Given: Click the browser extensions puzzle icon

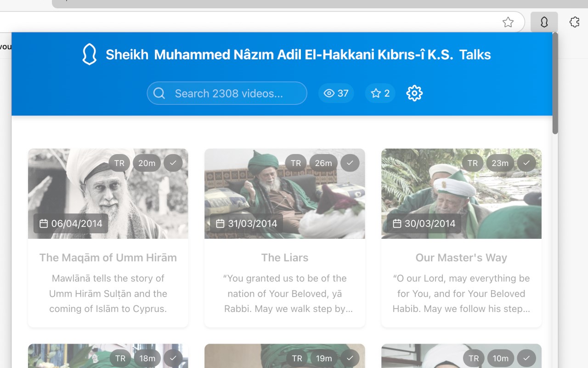Looking at the screenshot, I should click(x=574, y=22).
